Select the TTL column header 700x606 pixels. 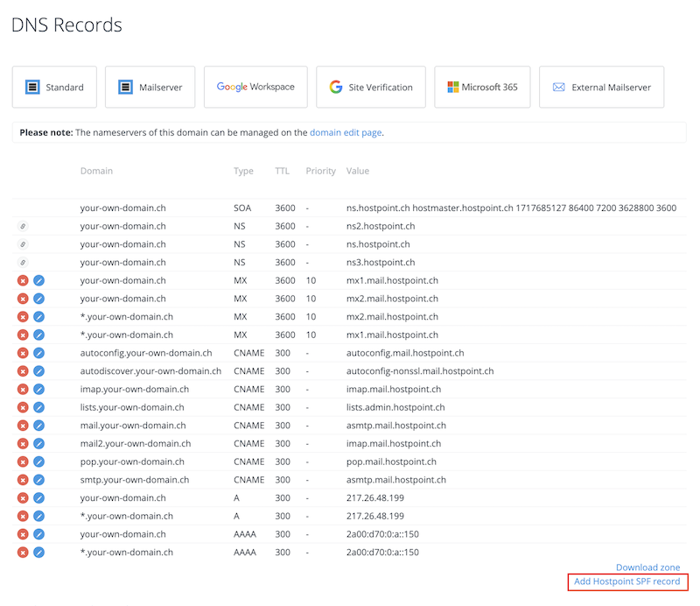click(x=282, y=171)
